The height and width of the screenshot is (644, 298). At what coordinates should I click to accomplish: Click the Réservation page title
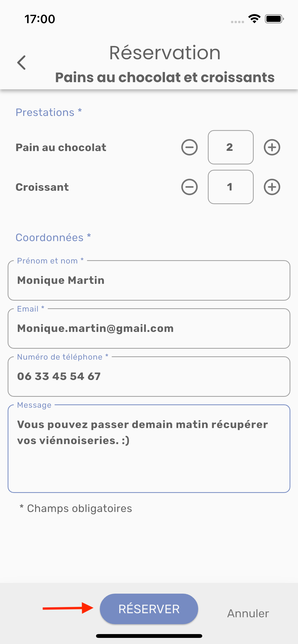tap(165, 53)
